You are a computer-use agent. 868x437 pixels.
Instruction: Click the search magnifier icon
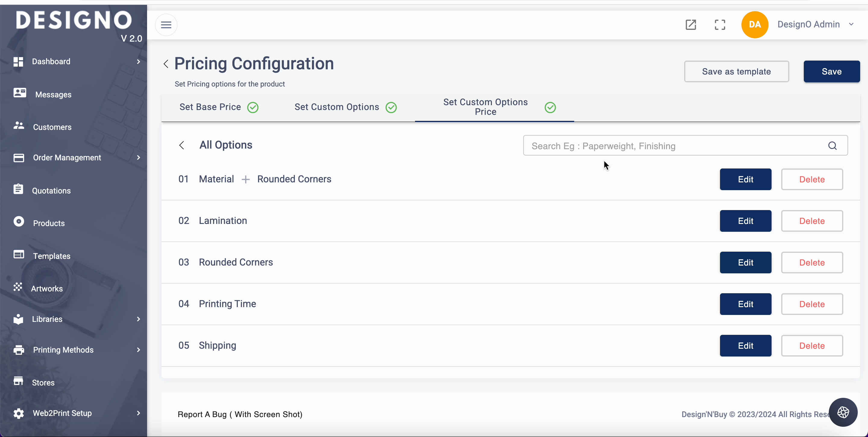[832, 146]
